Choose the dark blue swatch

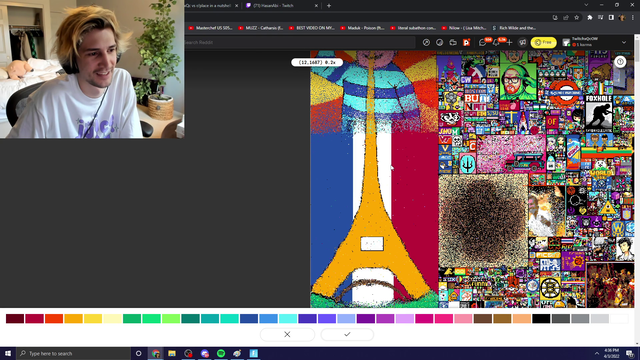click(x=249, y=318)
